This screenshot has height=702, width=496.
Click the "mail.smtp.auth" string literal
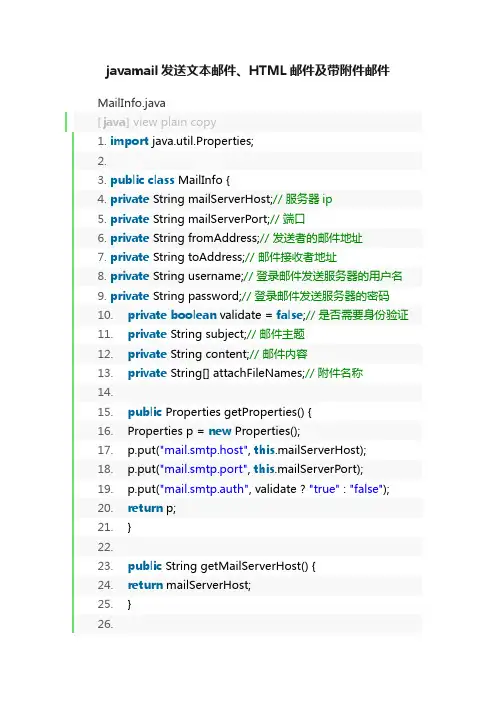tap(204, 489)
